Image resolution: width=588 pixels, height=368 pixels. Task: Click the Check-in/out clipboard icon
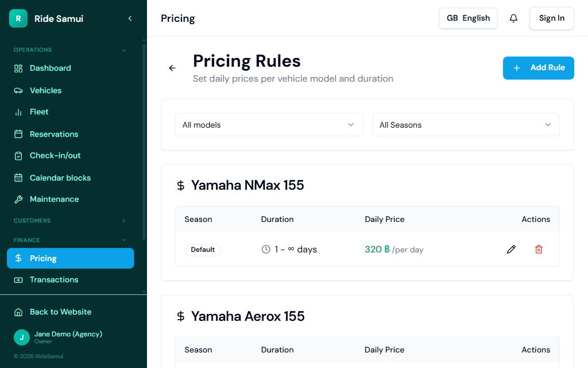18,156
